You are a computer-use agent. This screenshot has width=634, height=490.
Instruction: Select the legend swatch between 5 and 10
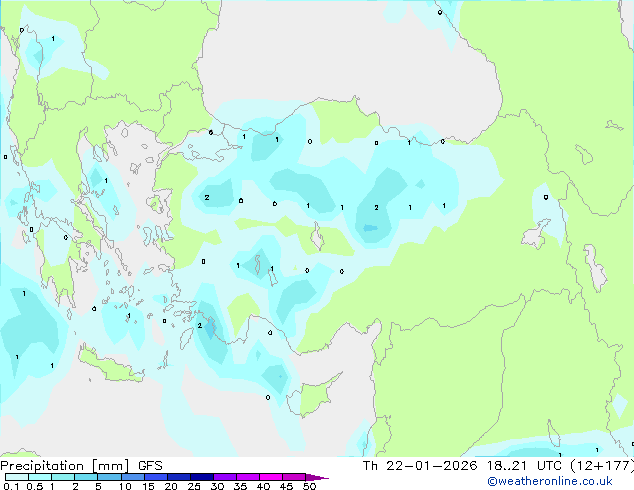(109, 477)
